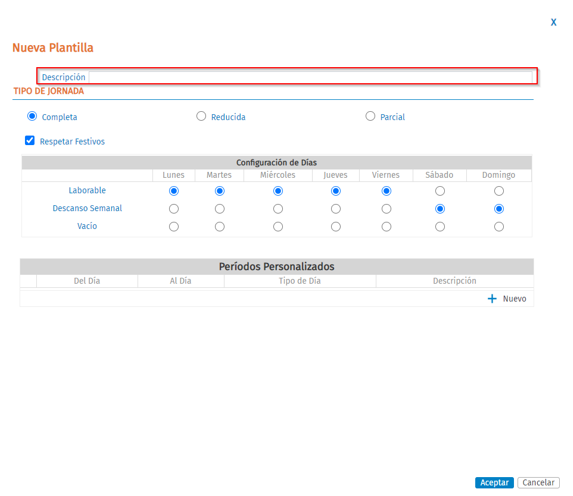Image resolution: width=573 pixels, height=496 pixels.
Task: Click the Del Día column header
Action: (x=87, y=281)
